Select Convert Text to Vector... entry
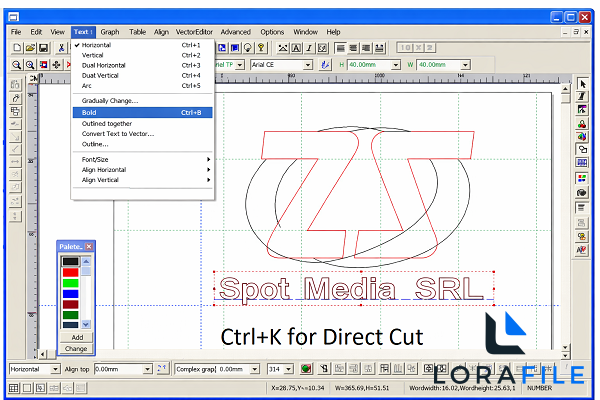This screenshot has width=600, height=400. pyautogui.click(x=142, y=134)
